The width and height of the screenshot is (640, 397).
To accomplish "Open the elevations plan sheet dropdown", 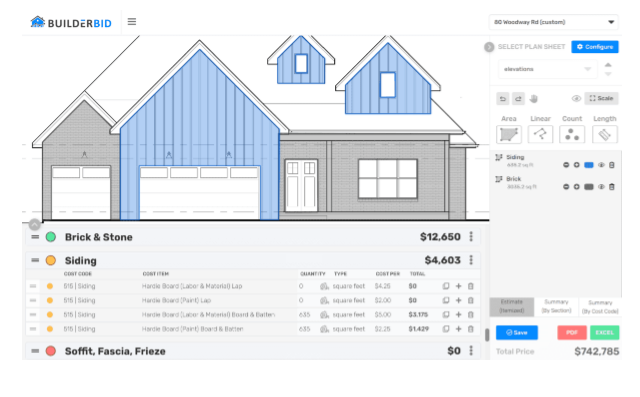I will coord(547,69).
